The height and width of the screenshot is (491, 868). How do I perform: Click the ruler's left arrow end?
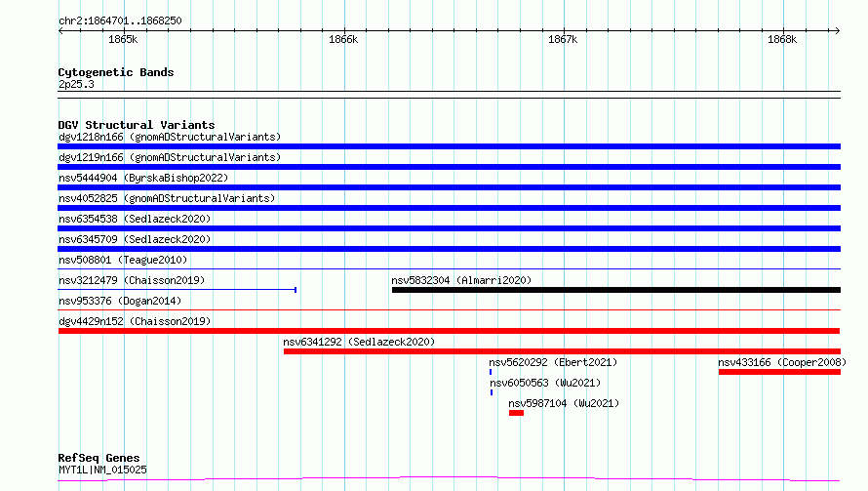pos(60,30)
